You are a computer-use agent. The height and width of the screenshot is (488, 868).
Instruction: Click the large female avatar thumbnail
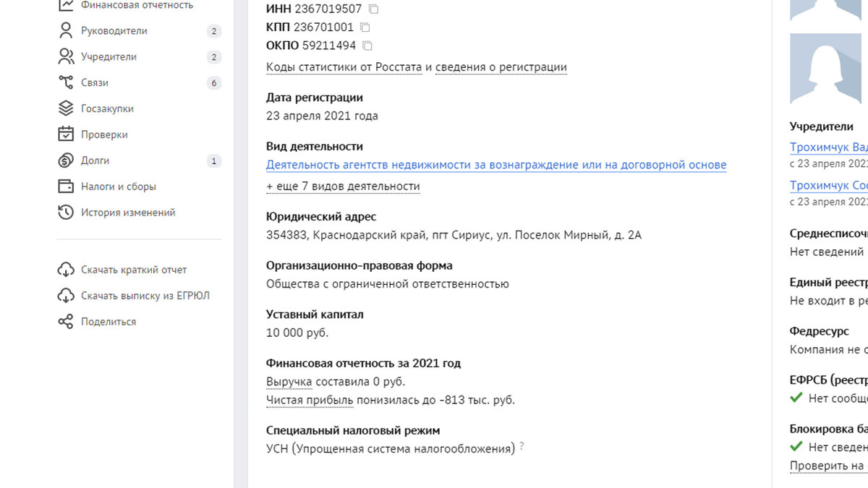(x=826, y=69)
